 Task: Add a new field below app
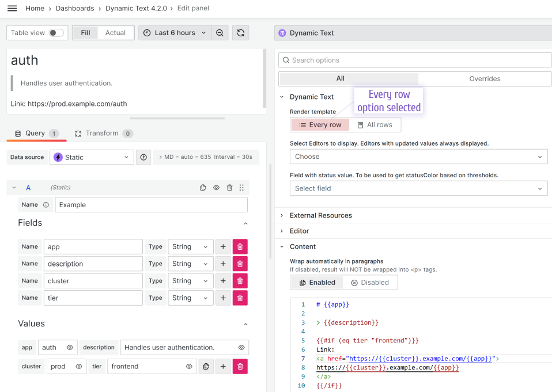224,246
